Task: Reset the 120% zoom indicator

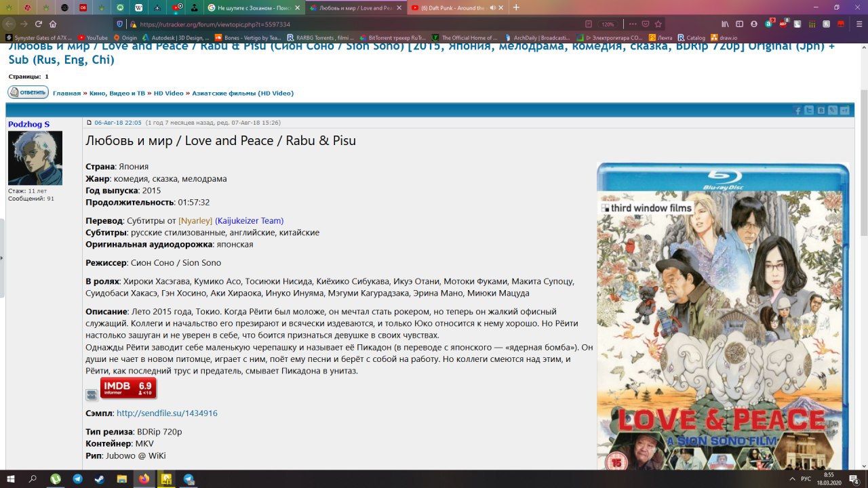Action: click(608, 24)
